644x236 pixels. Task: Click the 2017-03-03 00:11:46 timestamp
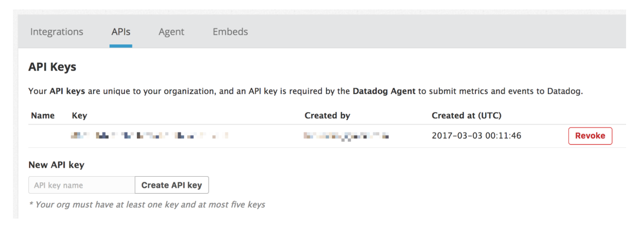476,135
